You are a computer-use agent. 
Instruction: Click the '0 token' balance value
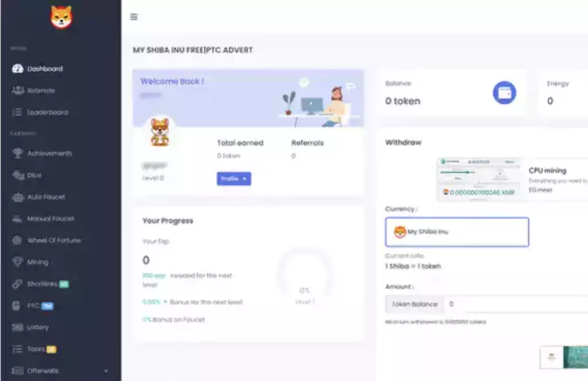(x=403, y=101)
